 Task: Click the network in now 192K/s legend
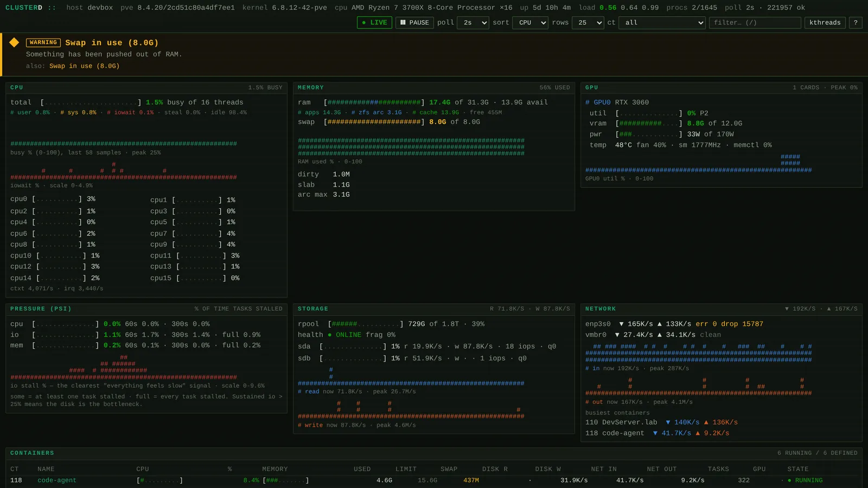[x=637, y=369]
